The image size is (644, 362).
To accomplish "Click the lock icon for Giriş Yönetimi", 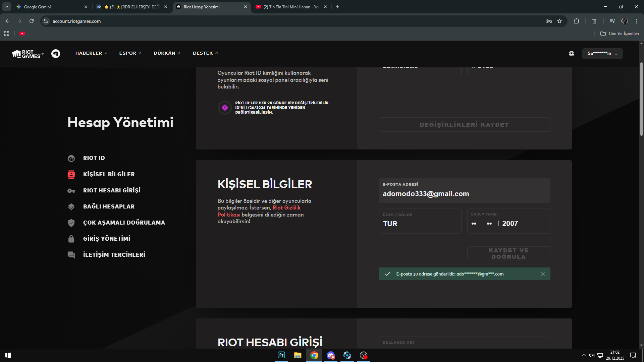I will 71,239.
